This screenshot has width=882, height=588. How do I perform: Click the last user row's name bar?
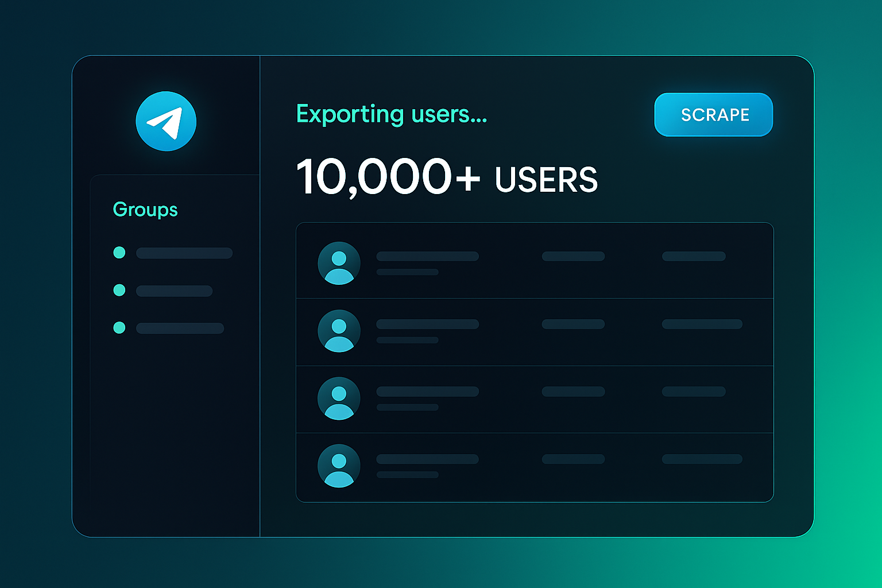click(x=427, y=459)
